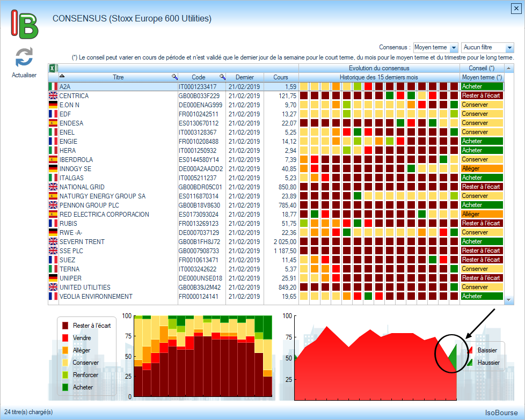Click the Vendre red legend swatch

point(65,338)
